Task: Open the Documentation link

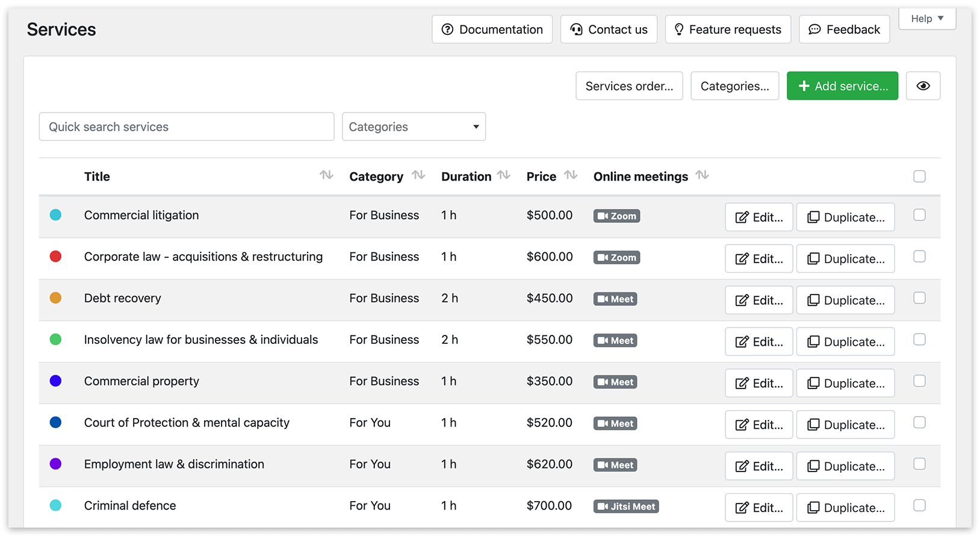Action: pyautogui.click(x=492, y=30)
